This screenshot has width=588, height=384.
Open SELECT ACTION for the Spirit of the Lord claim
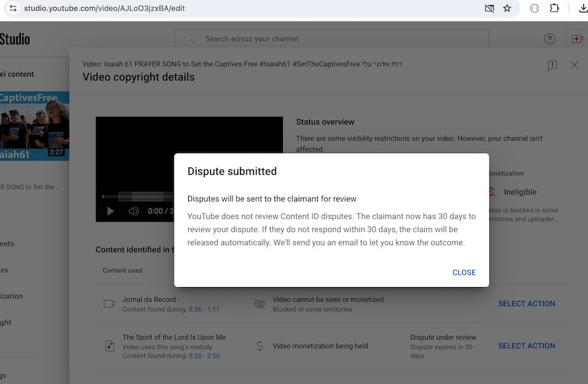[x=526, y=345]
